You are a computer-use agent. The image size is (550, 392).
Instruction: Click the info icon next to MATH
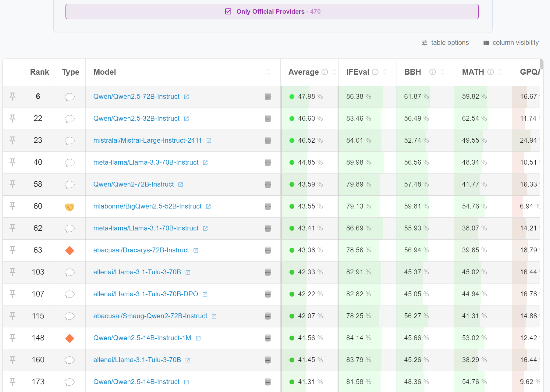tap(491, 72)
